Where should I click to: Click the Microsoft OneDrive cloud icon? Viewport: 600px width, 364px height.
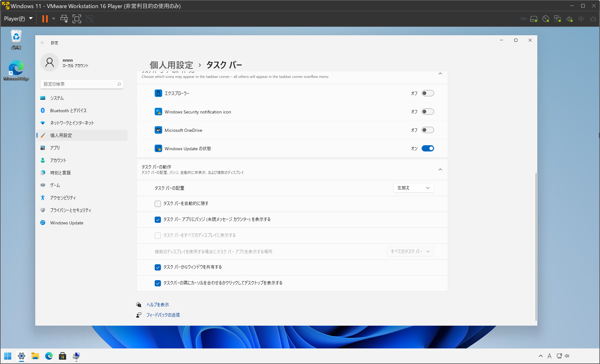[158, 130]
